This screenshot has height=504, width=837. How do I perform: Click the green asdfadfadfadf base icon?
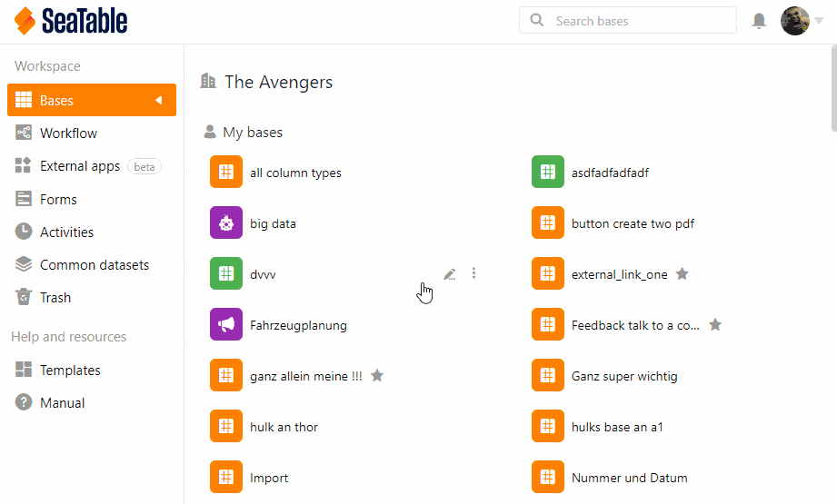[548, 172]
